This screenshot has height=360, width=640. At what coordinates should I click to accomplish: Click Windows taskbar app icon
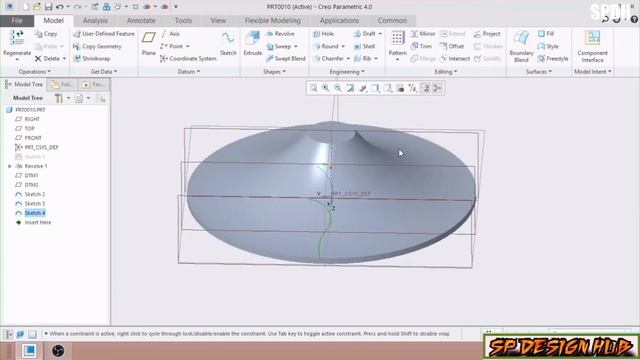coord(29,351)
